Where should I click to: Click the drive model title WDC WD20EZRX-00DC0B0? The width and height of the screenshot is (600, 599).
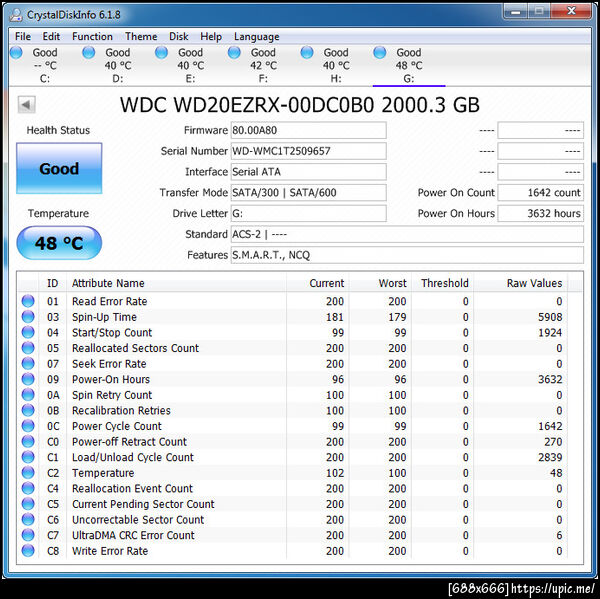(x=247, y=104)
